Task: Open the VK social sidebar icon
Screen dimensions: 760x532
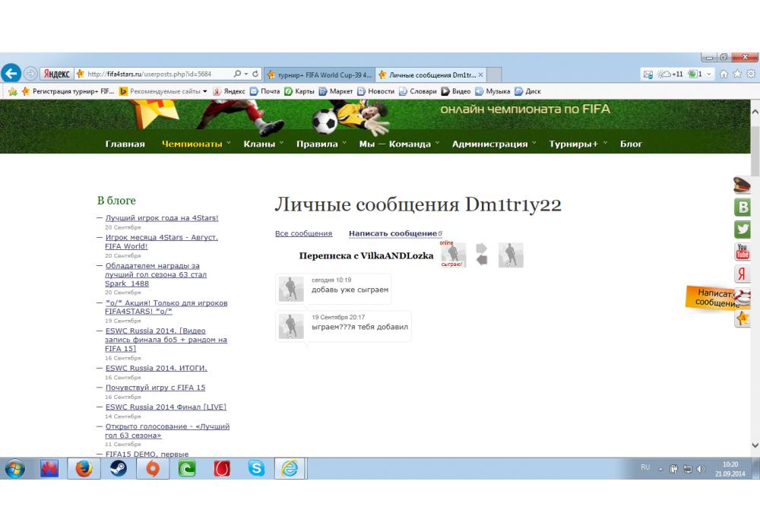Action: point(743,207)
